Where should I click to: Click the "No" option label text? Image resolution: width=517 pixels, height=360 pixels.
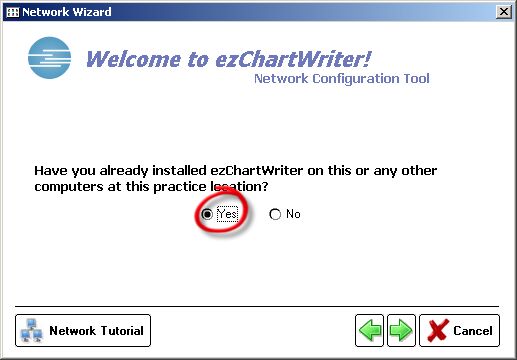click(293, 214)
